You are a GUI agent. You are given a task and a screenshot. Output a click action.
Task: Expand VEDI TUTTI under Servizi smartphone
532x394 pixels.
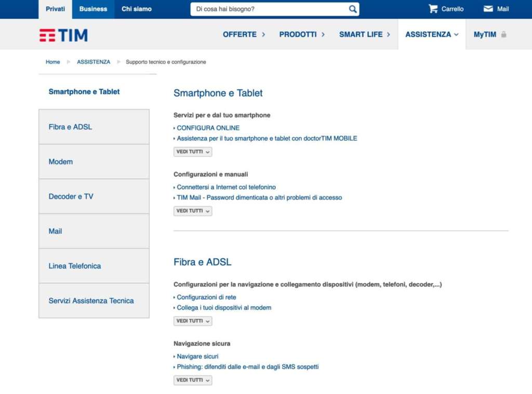click(x=193, y=152)
